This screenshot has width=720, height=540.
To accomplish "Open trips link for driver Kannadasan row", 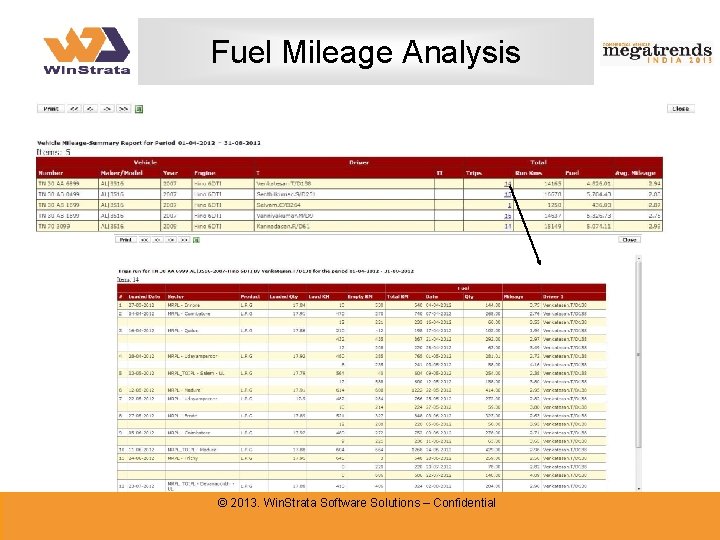I will [x=507, y=226].
